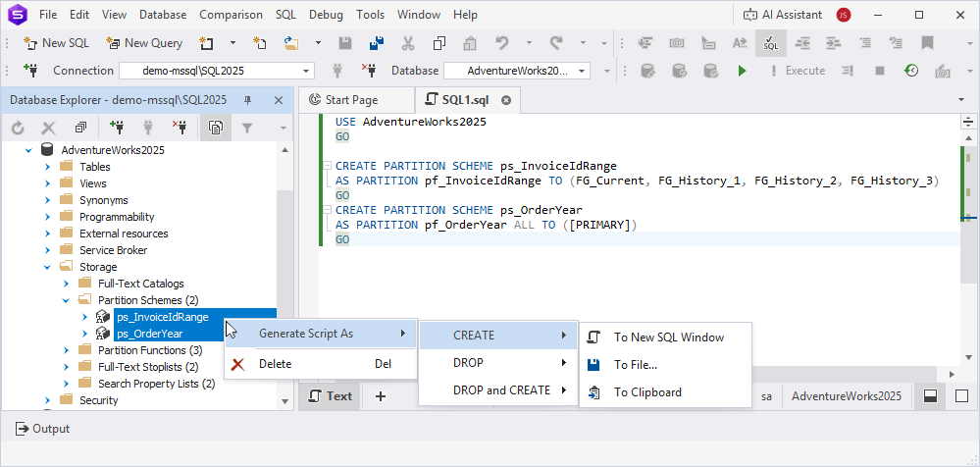Expand the Partition Functions (3) node

67,350
